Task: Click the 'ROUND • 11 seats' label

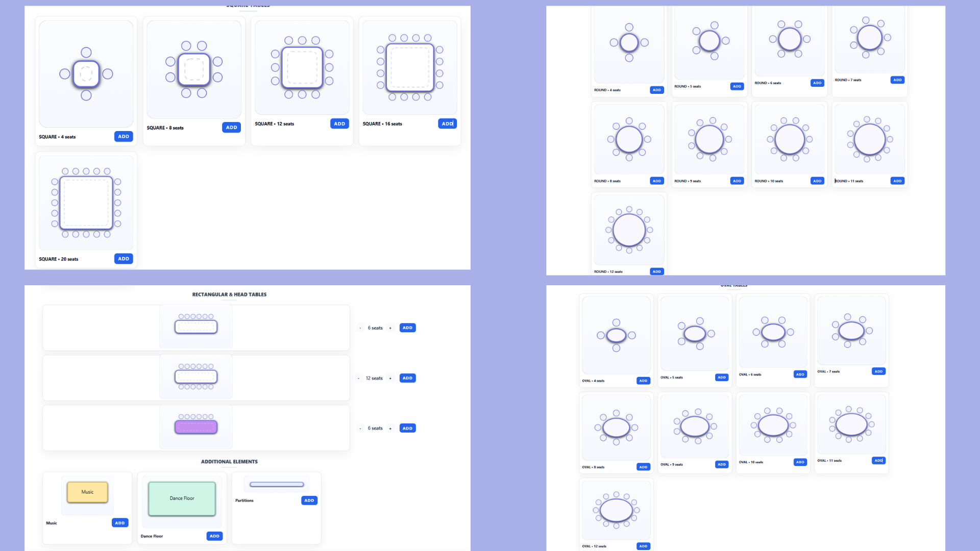Action: pyautogui.click(x=849, y=181)
